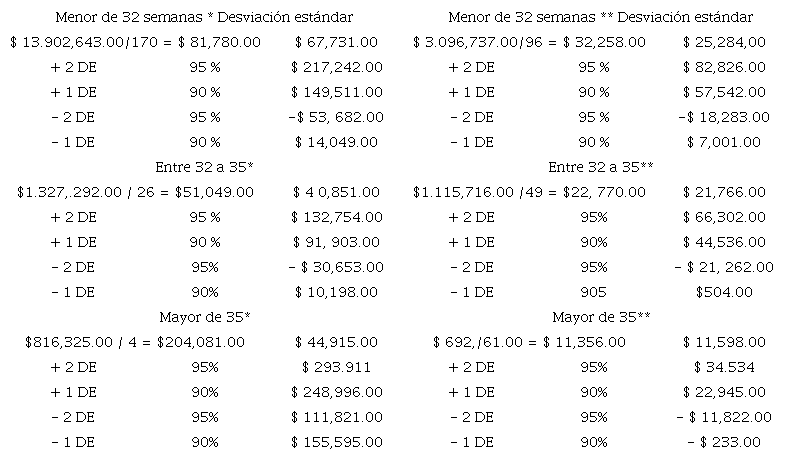Click the $1.115,716.00 /49 calculation cell
The width and height of the screenshot is (801, 458).
tap(529, 192)
